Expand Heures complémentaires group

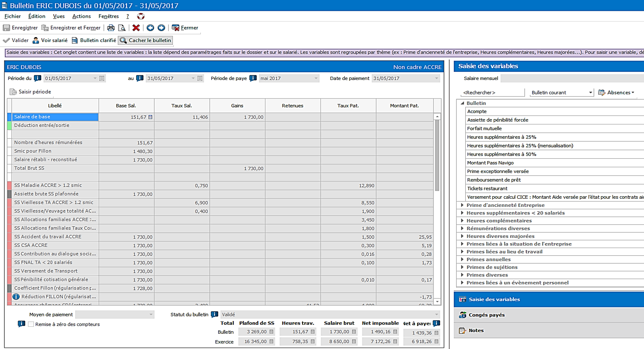(462, 221)
